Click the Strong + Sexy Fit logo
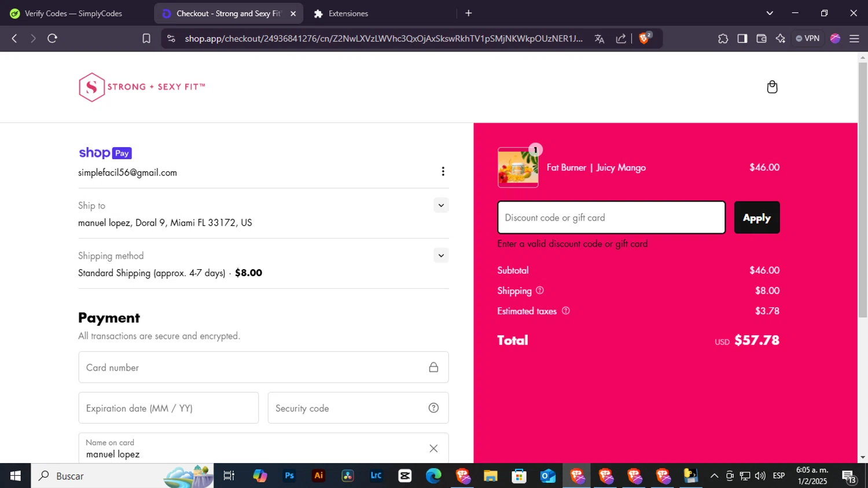Screen dimensions: 868x488 142,87
